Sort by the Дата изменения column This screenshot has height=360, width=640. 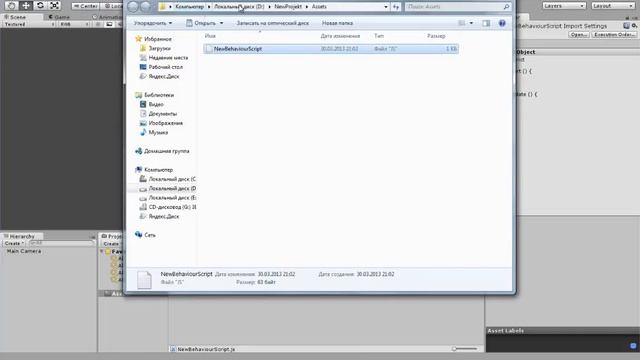[340, 36]
